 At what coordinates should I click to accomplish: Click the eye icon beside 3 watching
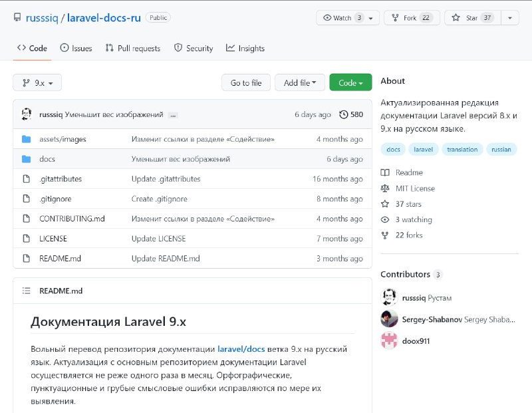click(385, 219)
